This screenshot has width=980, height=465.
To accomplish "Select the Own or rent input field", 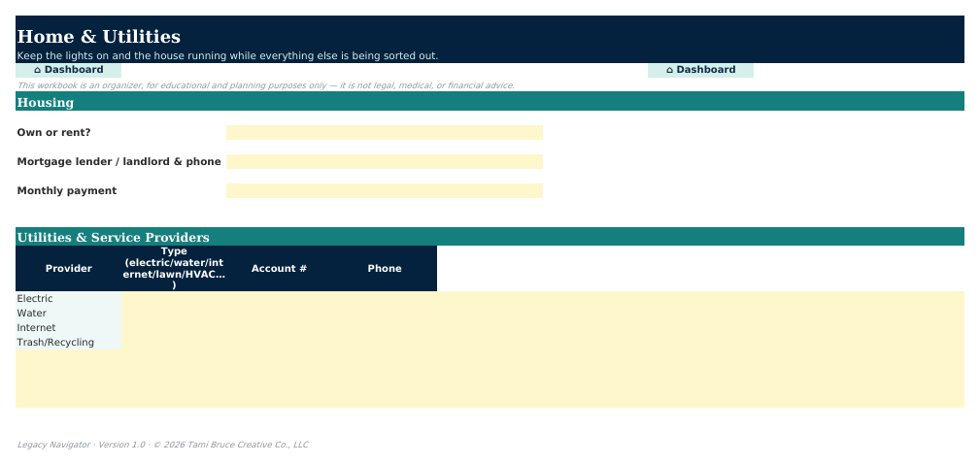I will point(385,132).
